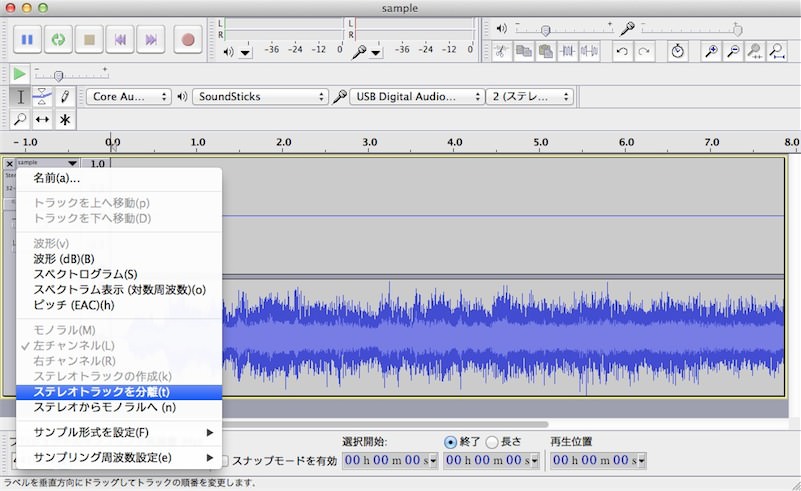Image resolution: width=801 pixels, height=491 pixels.
Task: Open input meter microphone dropdown arrow
Action: [376, 53]
